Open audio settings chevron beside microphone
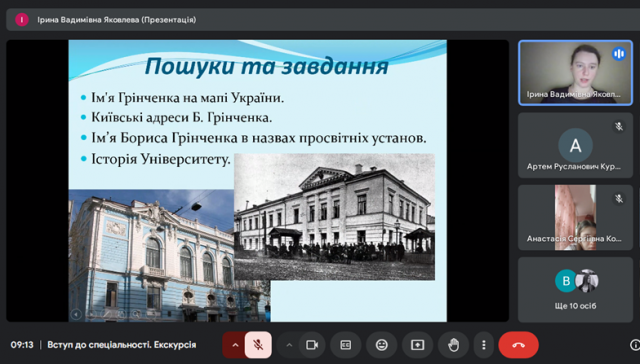 pyautogui.click(x=235, y=345)
